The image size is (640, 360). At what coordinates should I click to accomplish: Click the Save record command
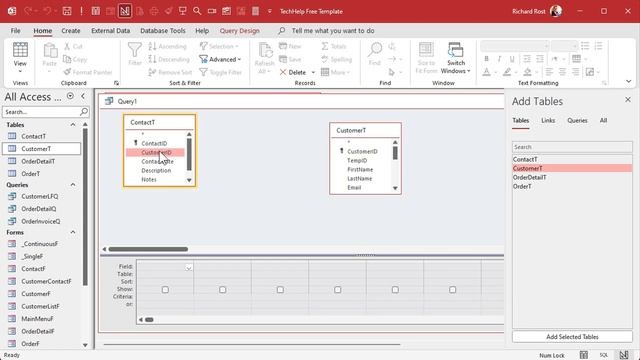click(x=290, y=60)
